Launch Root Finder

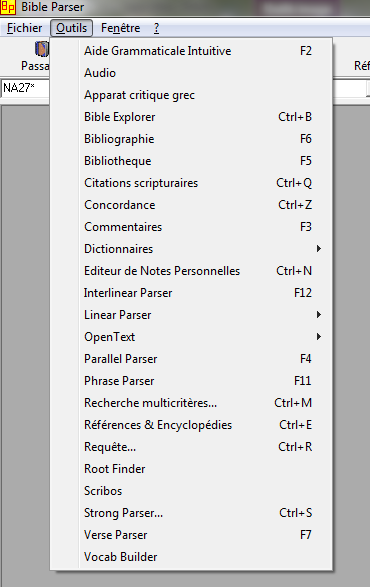tap(191, 469)
